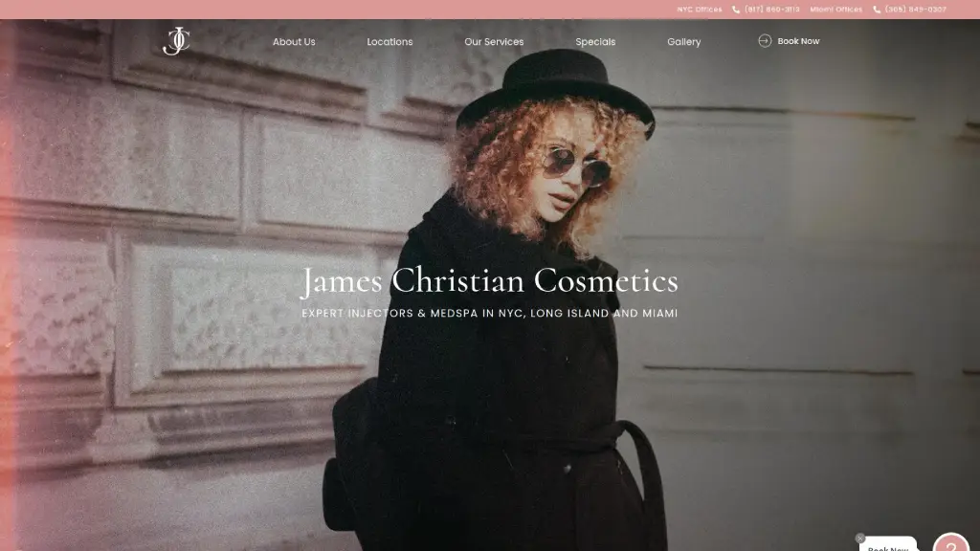Click the Expert Injectors & Medspa tagline
This screenshot has width=980, height=551.
pos(489,313)
